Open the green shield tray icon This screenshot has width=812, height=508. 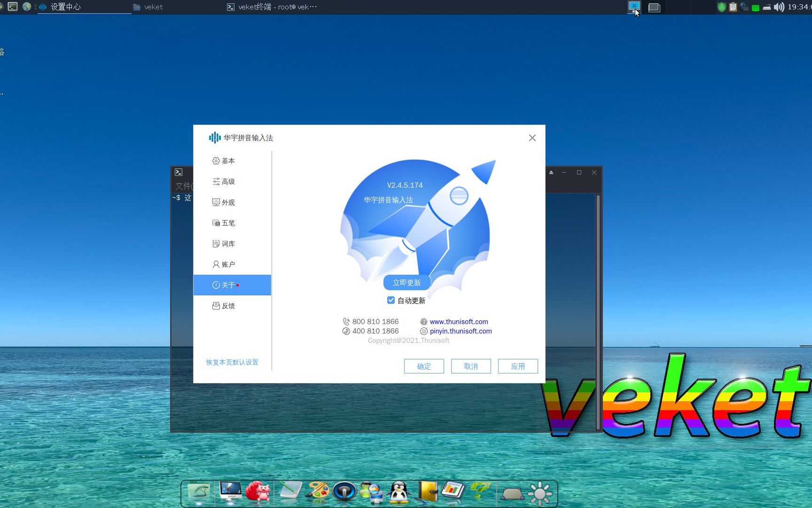721,7
